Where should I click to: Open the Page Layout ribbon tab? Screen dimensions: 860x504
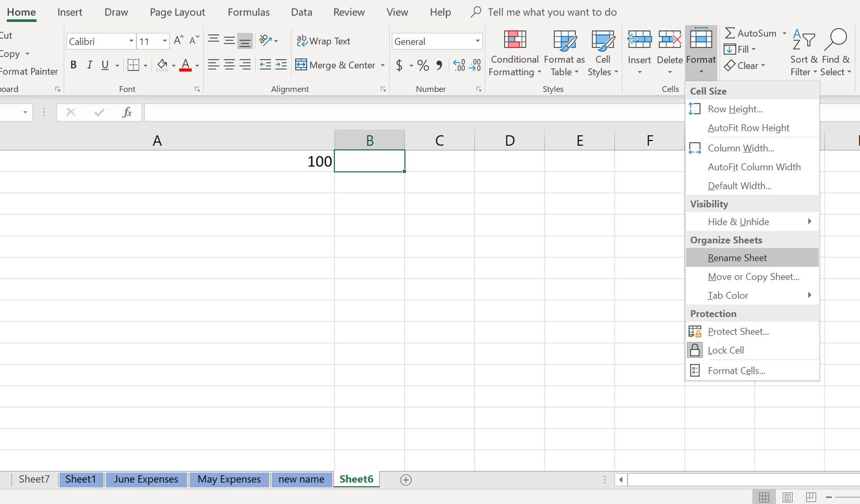[177, 12]
